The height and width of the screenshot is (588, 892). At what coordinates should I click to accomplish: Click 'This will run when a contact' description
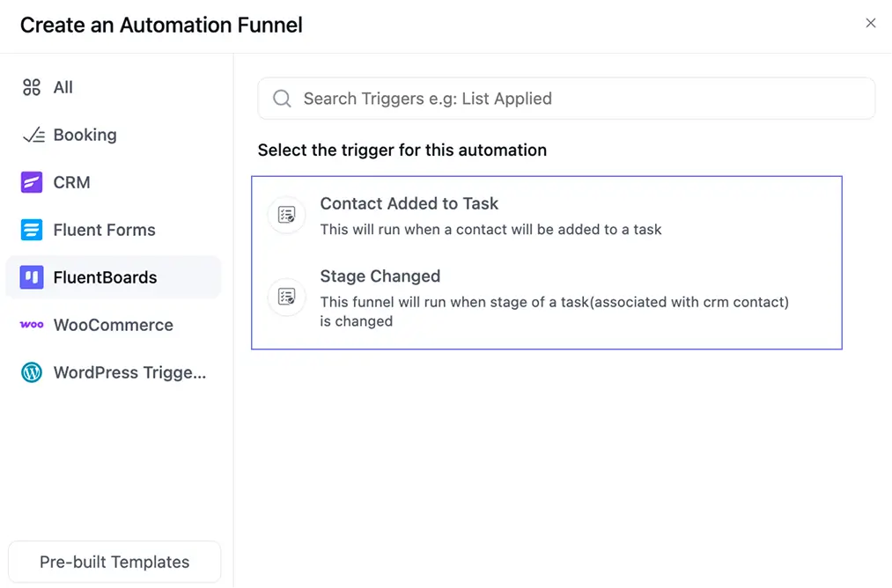(x=490, y=229)
